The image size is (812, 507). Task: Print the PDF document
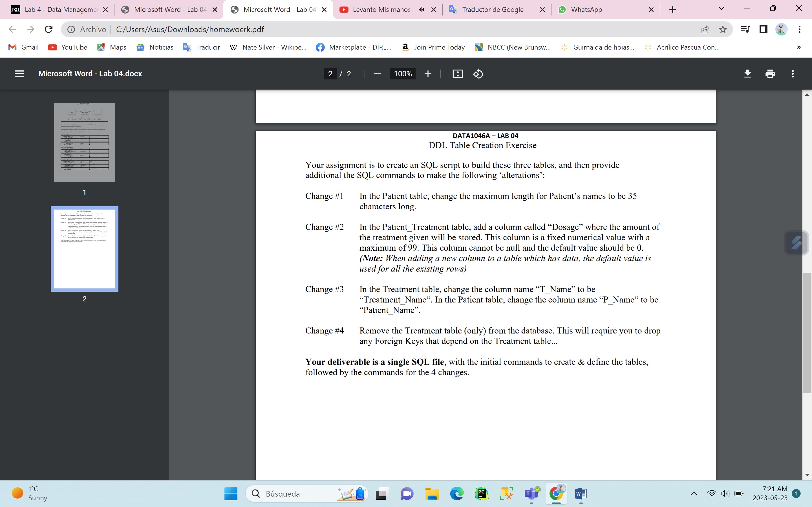[770, 74]
